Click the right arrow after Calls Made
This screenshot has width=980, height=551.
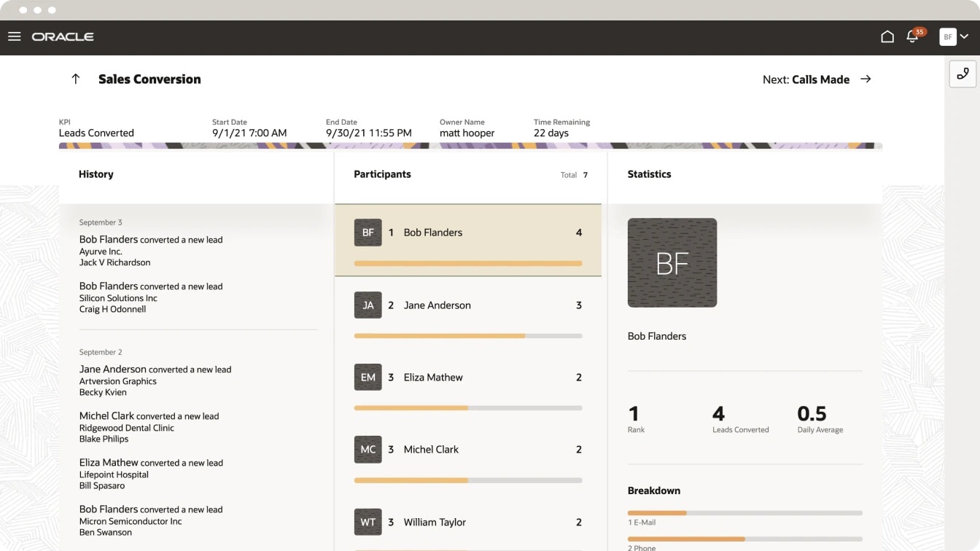(x=866, y=79)
